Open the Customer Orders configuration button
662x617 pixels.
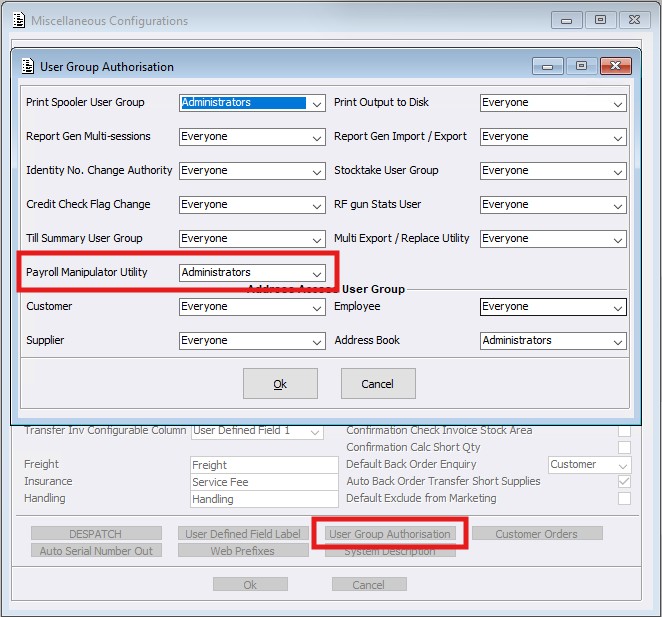pos(537,534)
